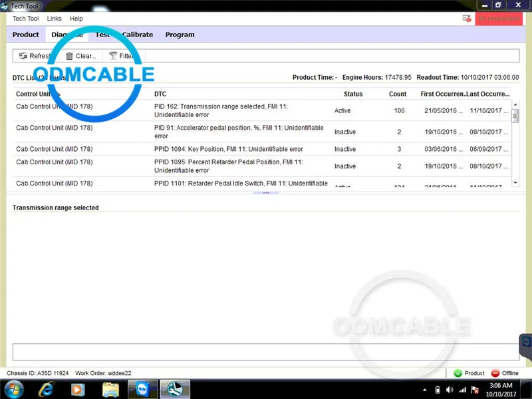Sort by Status column header
This screenshot has width=532, height=399.
353,94
